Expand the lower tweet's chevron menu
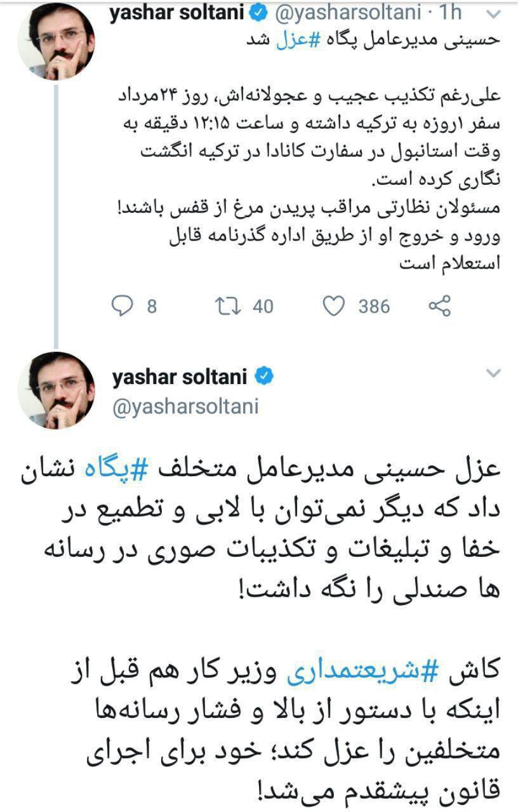This screenshot has width=518, height=812. click(493, 375)
